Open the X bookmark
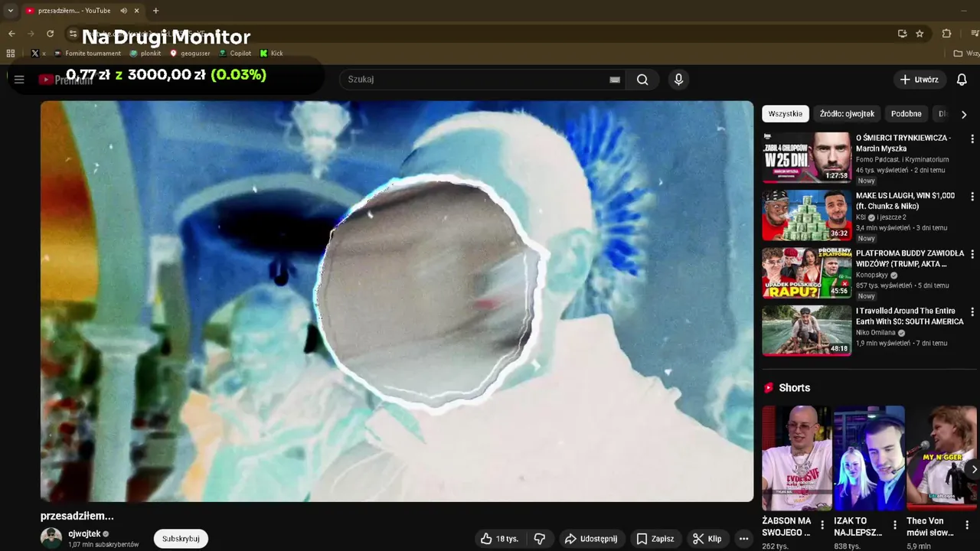 coord(38,54)
